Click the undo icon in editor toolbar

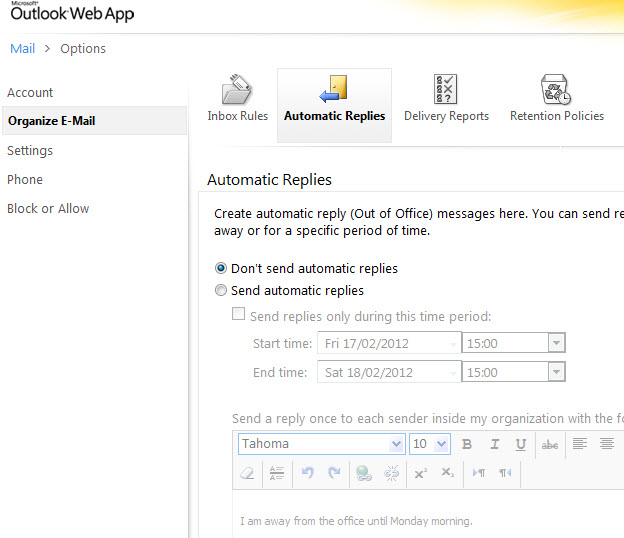tap(308, 473)
